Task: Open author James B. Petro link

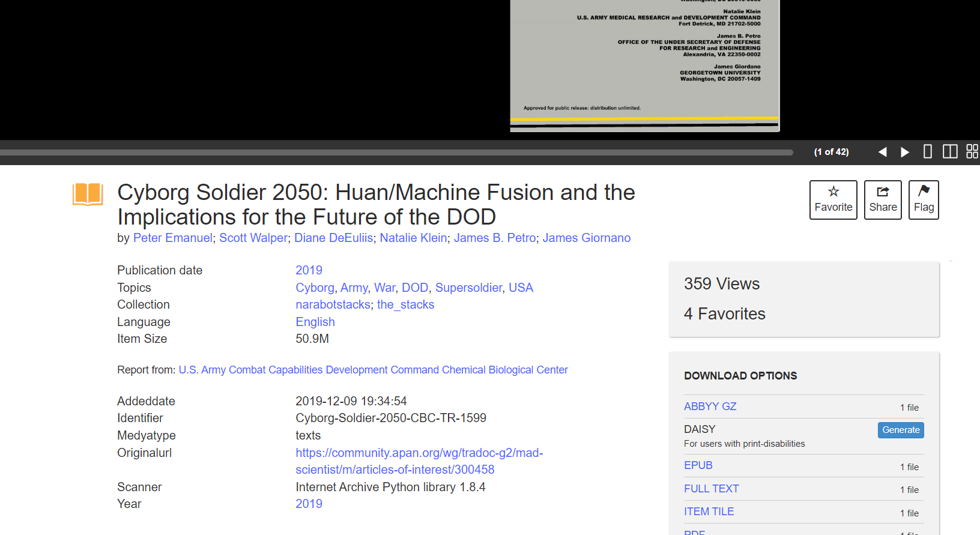Action: 495,238
